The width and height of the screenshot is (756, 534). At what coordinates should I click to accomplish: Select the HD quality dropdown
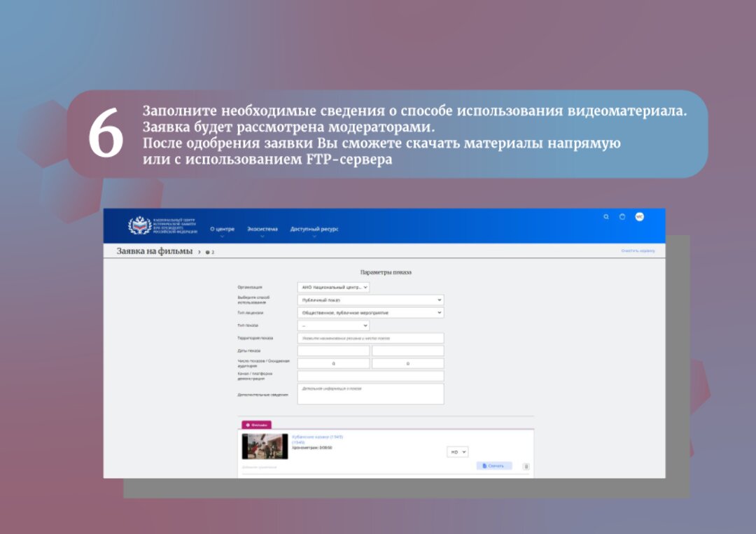[x=458, y=452]
